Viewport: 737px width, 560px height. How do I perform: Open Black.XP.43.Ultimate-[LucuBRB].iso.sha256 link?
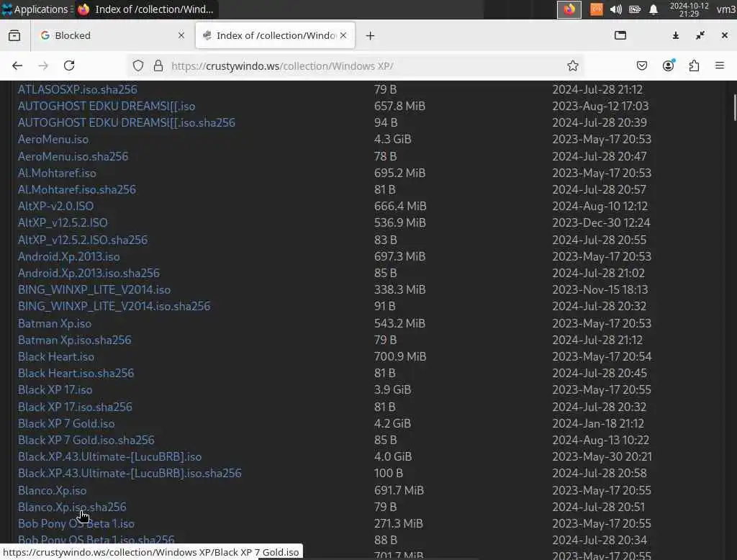point(130,473)
